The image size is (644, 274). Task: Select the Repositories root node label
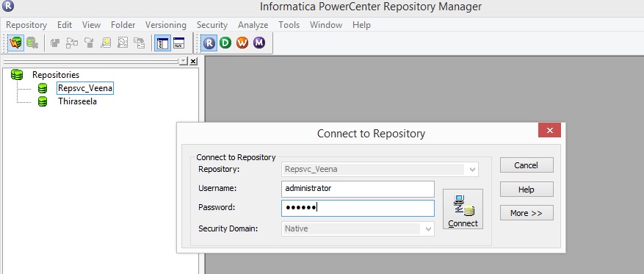click(56, 75)
